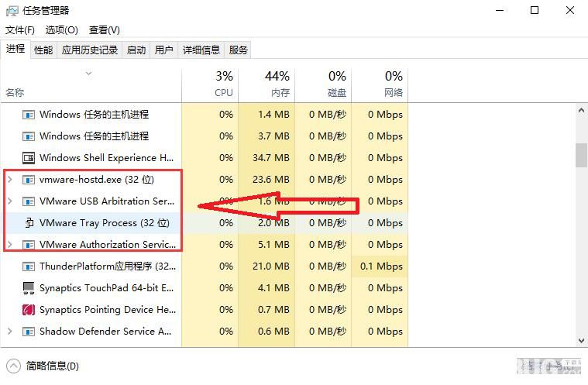Click the 23.6 MB memory value
The height and width of the screenshot is (385, 588).
coord(271,180)
